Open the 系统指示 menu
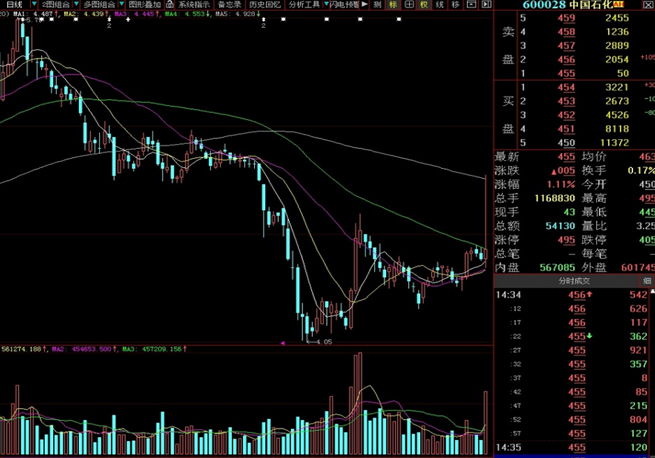Viewport: 655px width, 458px height. click(194, 5)
